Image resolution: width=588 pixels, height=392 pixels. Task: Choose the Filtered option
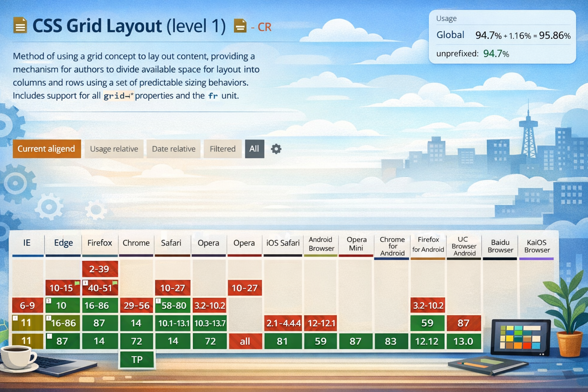tap(222, 149)
